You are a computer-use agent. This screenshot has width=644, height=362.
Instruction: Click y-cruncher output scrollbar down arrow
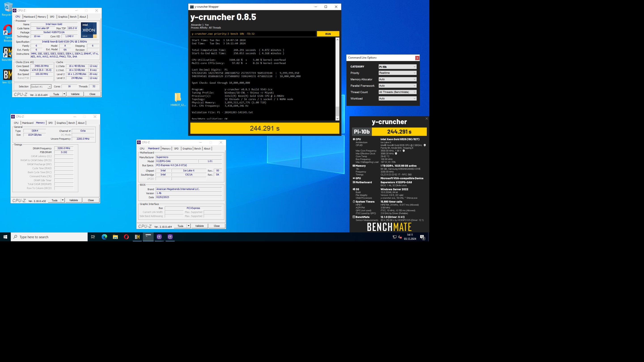(337, 119)
